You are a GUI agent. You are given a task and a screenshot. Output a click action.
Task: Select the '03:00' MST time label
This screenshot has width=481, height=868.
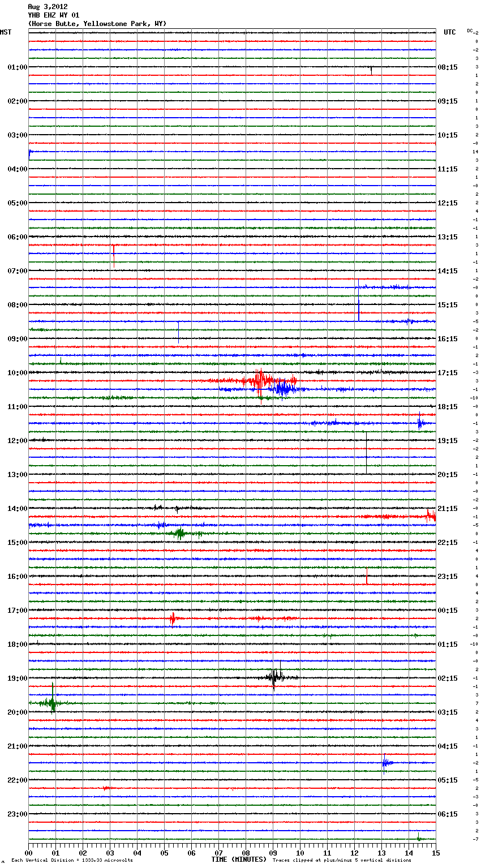pos(18,135)
